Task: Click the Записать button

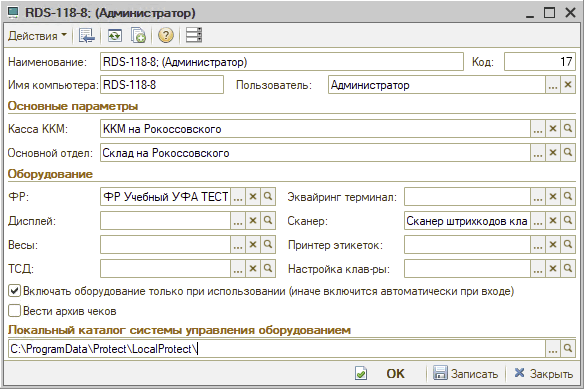Action: (x=465, y=373)
